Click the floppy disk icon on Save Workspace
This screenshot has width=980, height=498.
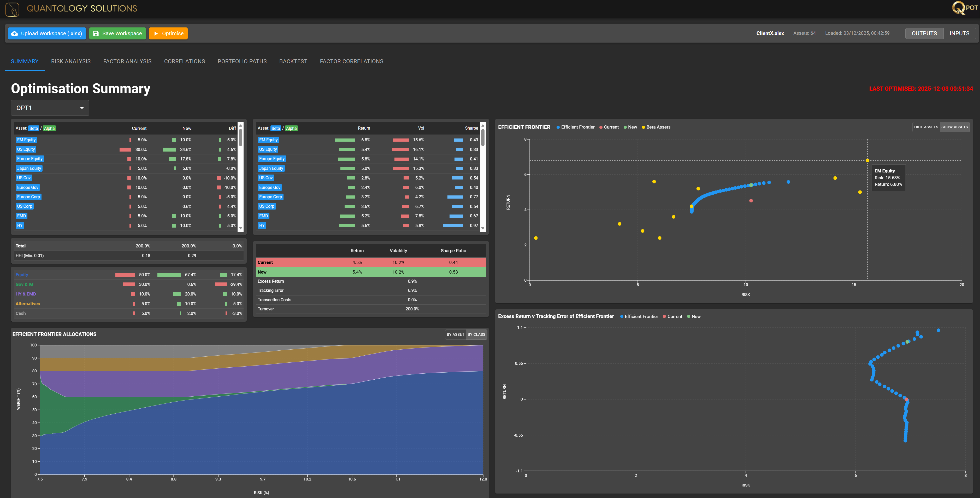point(96,33)
